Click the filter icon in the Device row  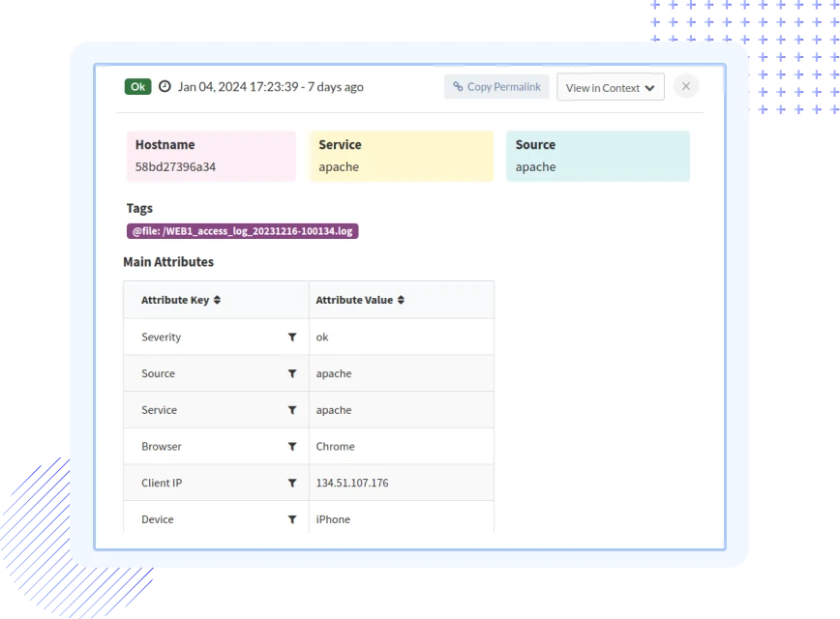pos(292,518)
